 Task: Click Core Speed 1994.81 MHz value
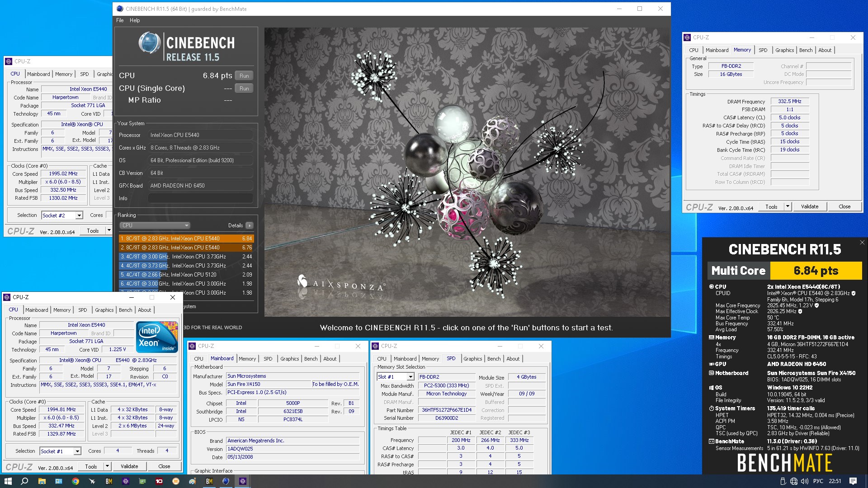(61, 410)
